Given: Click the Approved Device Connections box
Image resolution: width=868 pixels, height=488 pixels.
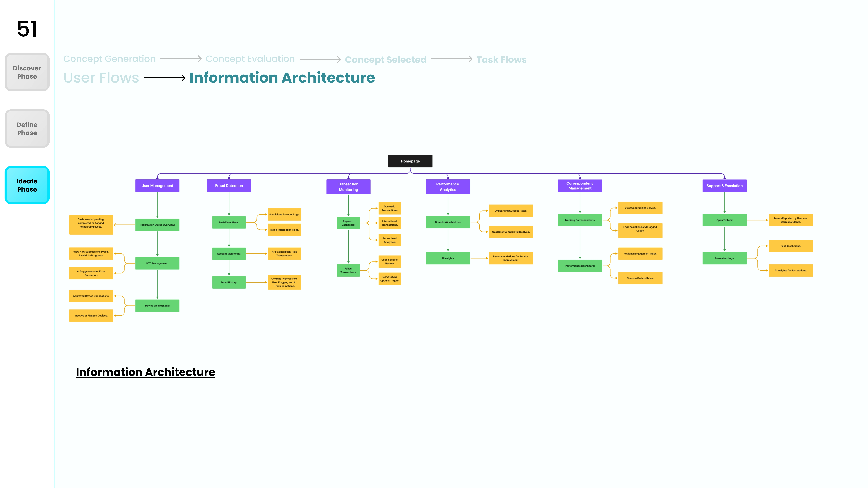Looking at the screenshot, I should click(x=91, y=296).
